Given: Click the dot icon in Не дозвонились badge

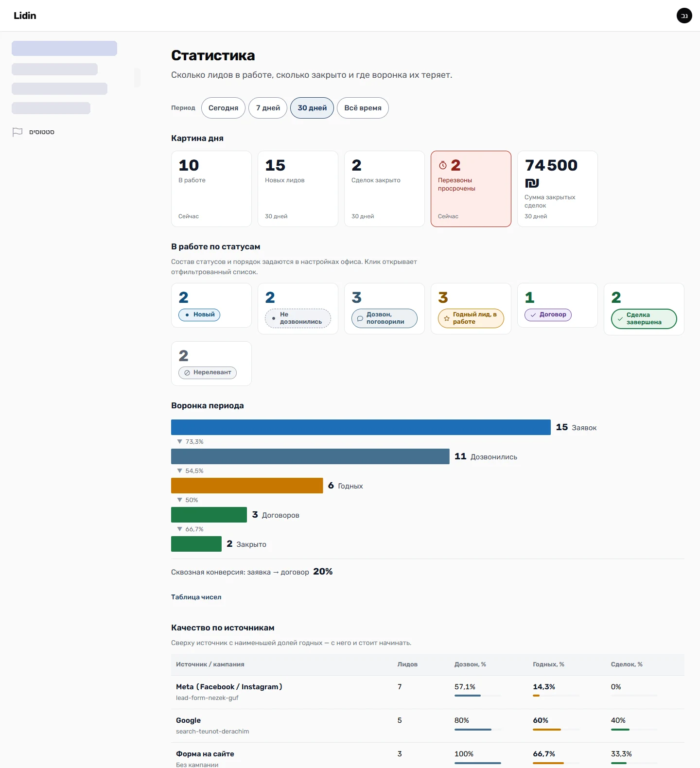Looking at the screenshot, I should 274,318.
